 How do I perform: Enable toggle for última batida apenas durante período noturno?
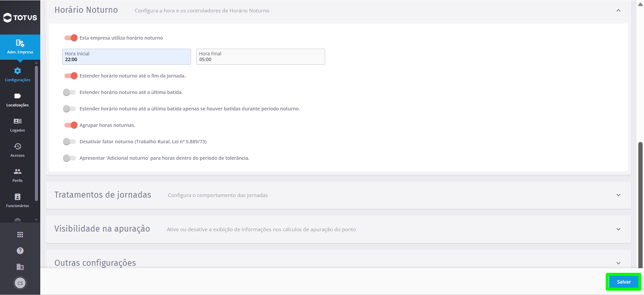69,109
